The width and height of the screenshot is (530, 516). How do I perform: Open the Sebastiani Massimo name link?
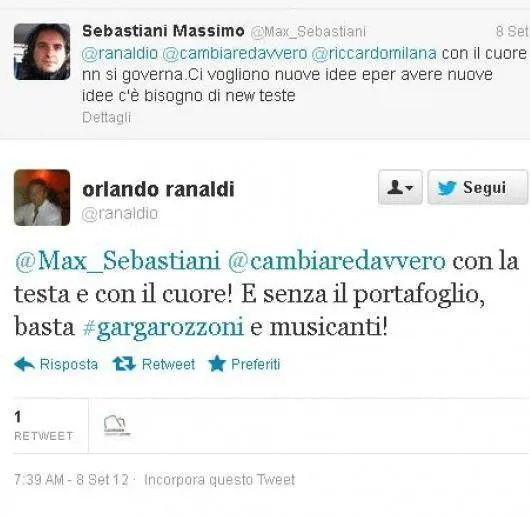pos(163,31)
